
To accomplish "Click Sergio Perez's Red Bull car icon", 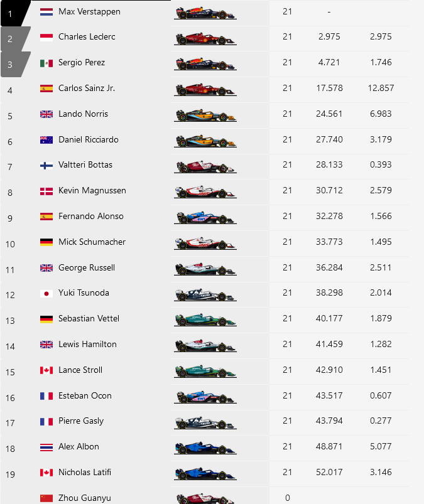I will [x=206, y=63].
